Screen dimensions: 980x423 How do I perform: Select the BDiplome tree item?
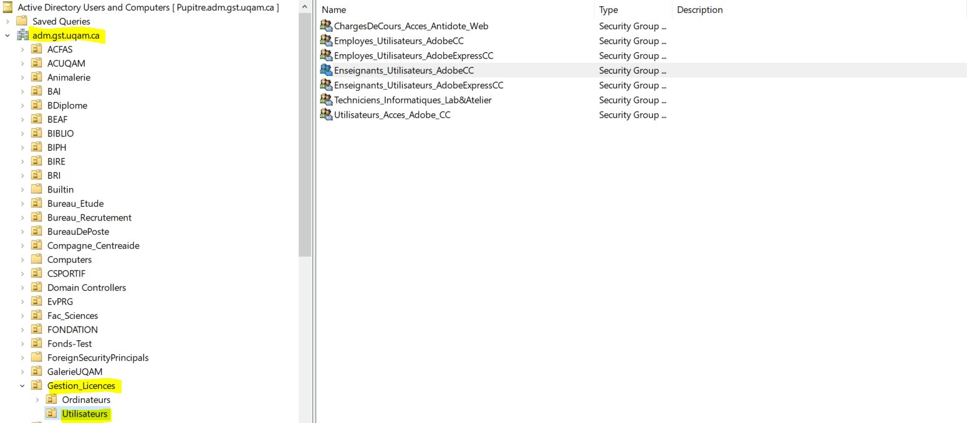tap(67, 105)
